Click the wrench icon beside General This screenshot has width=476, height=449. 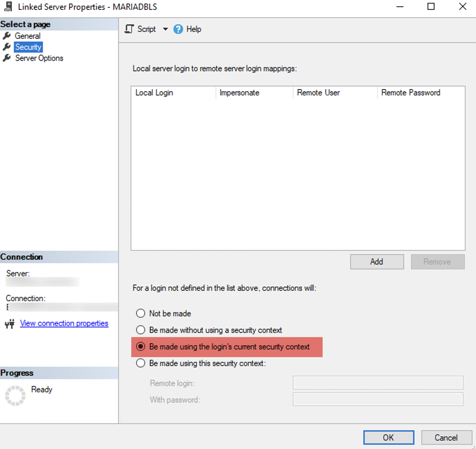tap(7, 36)
